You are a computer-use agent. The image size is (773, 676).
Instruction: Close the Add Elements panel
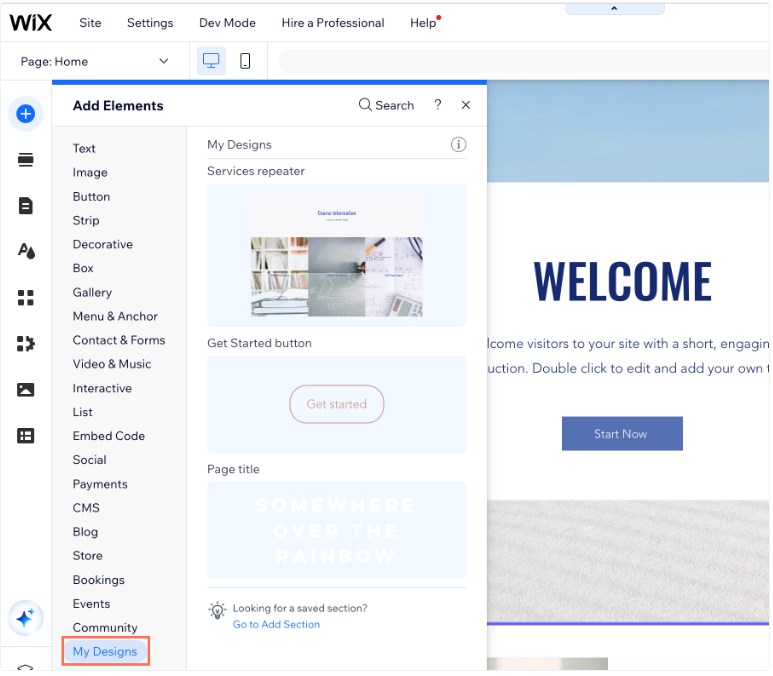[x=466, y=105]
